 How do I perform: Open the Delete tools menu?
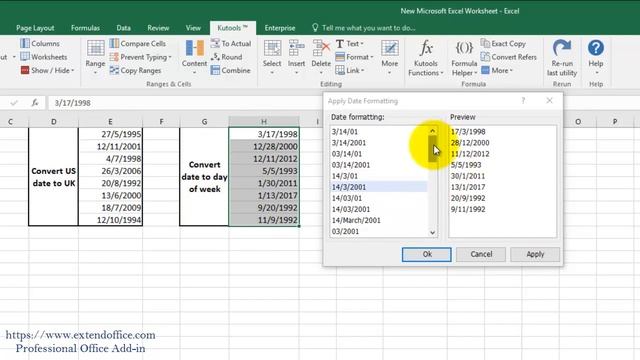coord(321,57)
